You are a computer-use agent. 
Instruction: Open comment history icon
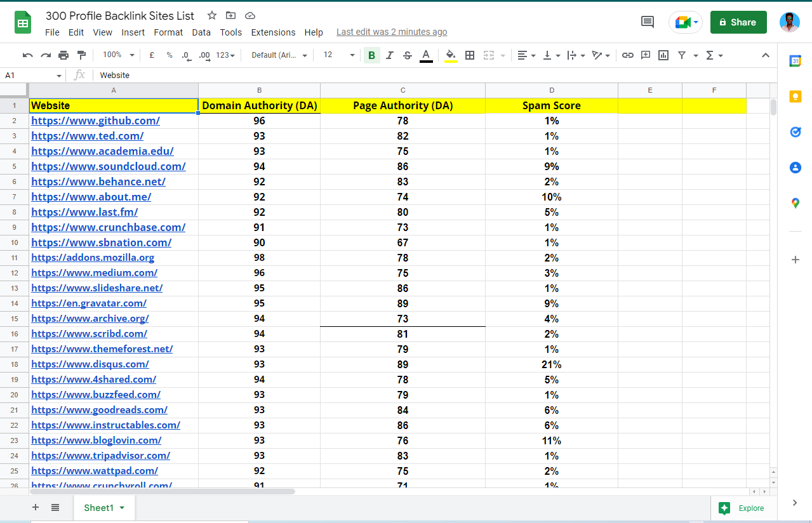(x=648, y=22)
